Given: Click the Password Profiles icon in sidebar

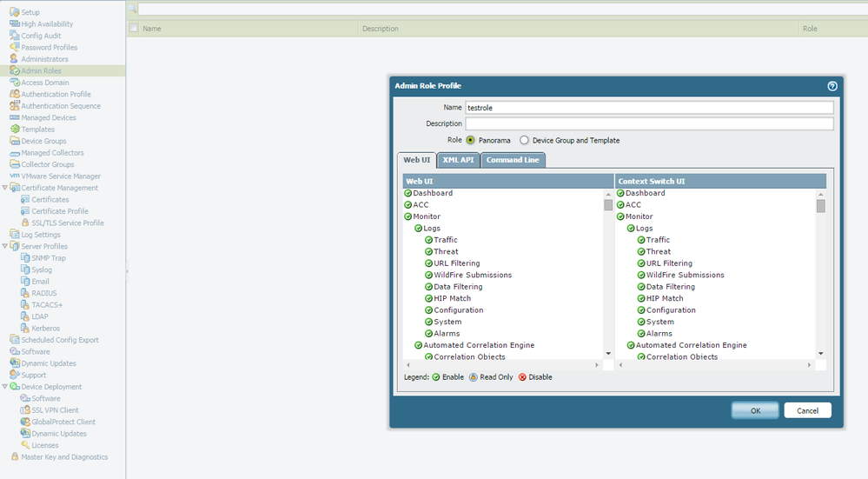Looking at the screenshot, I should coord(14,48).
